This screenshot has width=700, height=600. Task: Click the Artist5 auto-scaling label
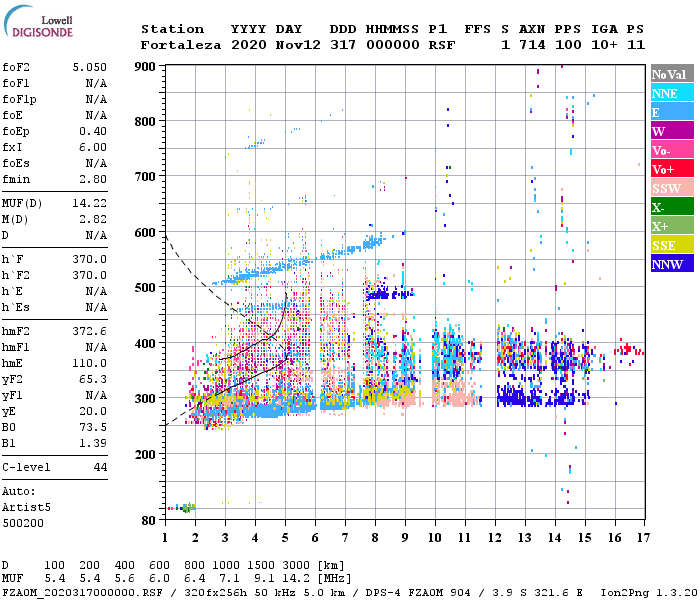click(x=26, y=508)
